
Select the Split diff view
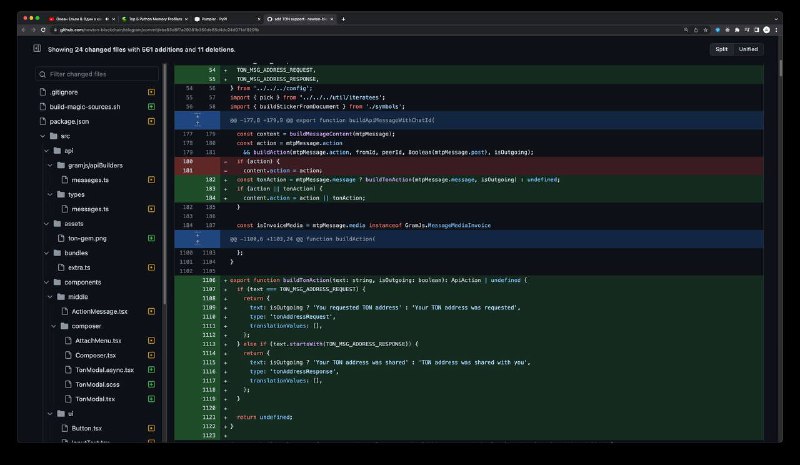(x=721, y=49)
